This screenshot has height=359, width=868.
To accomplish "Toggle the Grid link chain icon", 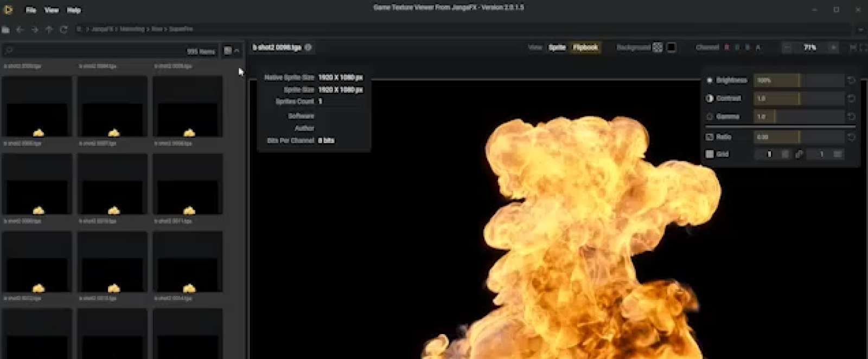I will (799, 154).
